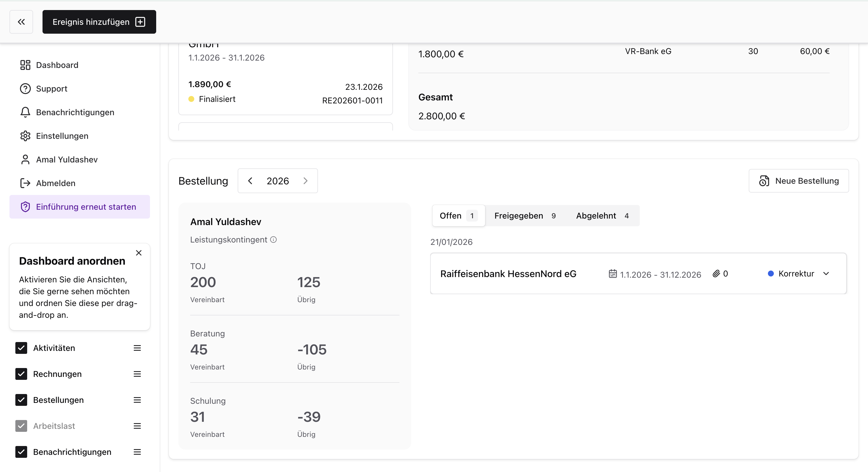The image size is (868, 472).
Task: Click the Leistungskontingent info icon
Action: 274,240
